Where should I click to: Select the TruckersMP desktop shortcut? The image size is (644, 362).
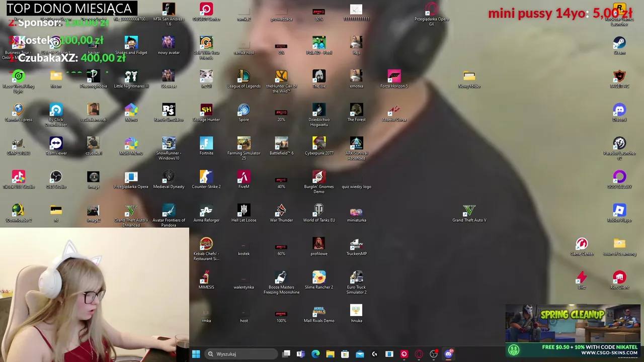tap(356, 244)
